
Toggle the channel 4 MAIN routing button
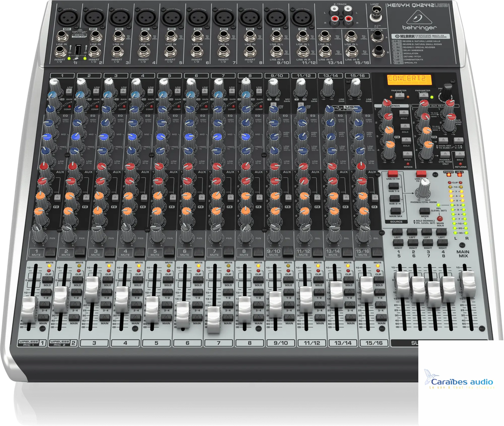pyautogui.click(x=136, y=318)
